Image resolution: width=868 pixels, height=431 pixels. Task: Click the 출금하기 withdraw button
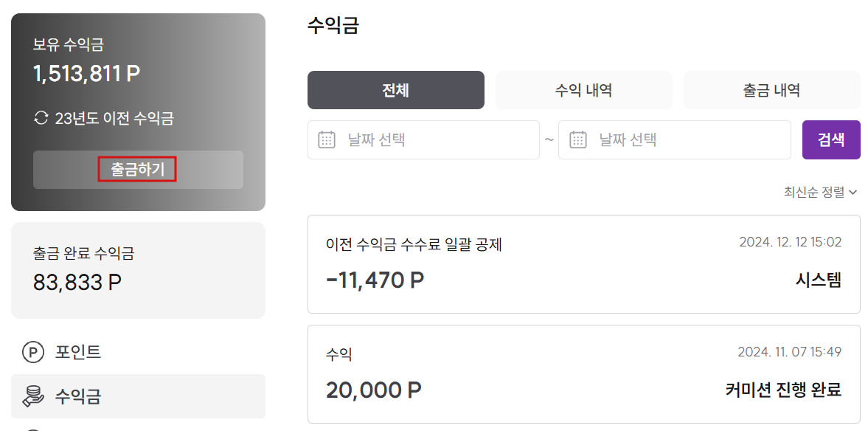pos(138,170)
